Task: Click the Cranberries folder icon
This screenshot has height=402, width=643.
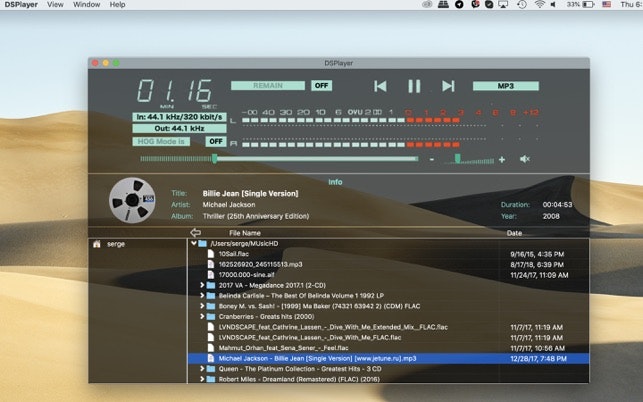Action: click(x=211, y=317)
